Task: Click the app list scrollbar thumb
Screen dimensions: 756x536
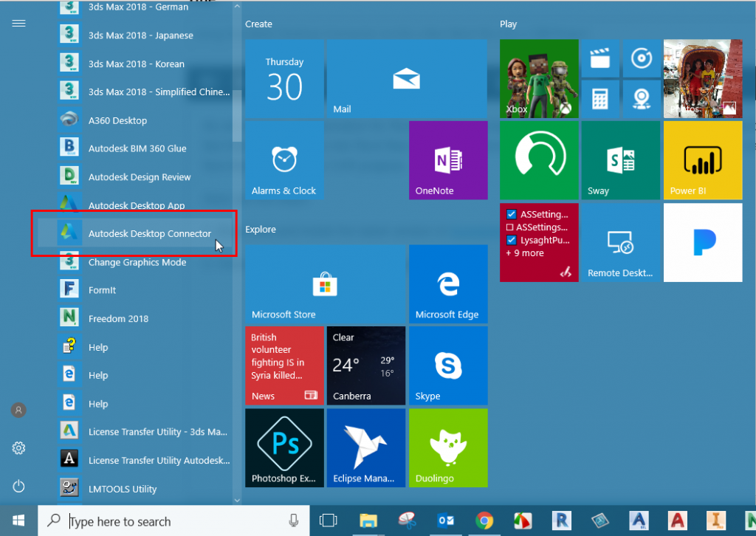Action: tap(237, 115)
